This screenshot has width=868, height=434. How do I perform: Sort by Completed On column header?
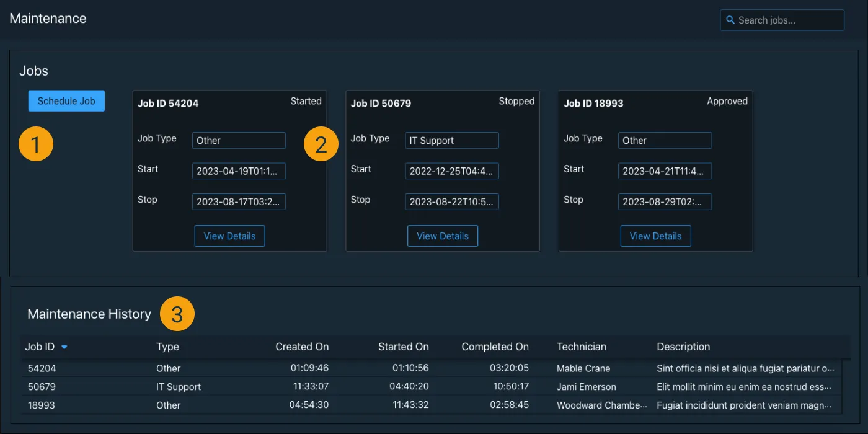[x=495, y=347]
